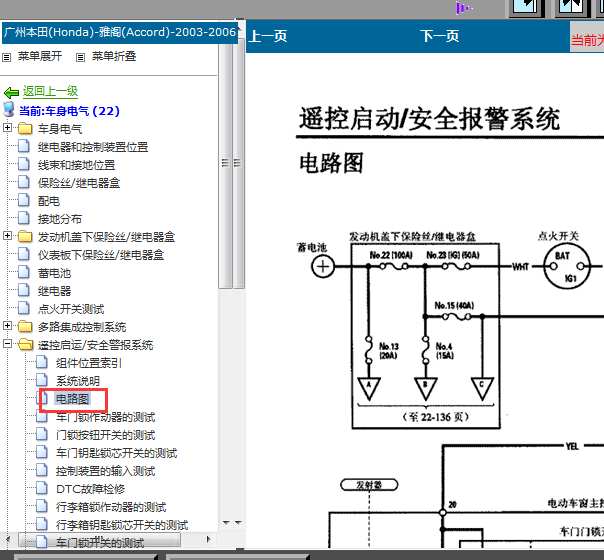Screen dimensions: 604x560
Task: Open the 行李箱钥匙锁芯开关的测试 tree item
Action: pyautogui.click(x=122, y=525)
